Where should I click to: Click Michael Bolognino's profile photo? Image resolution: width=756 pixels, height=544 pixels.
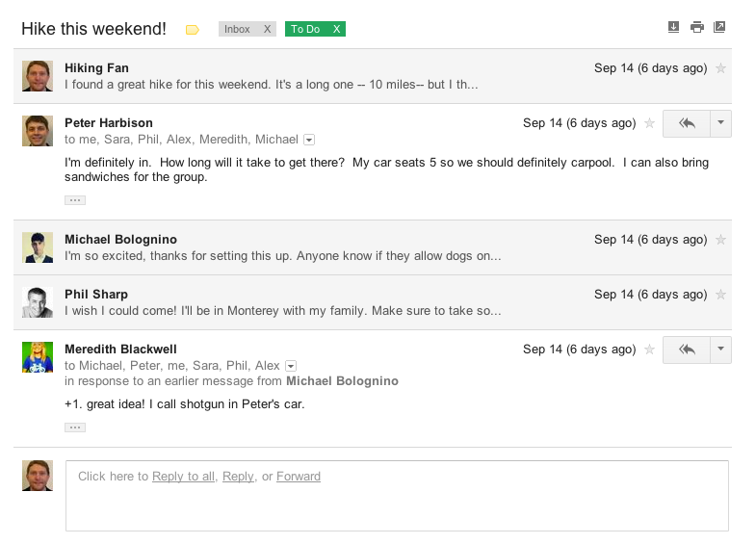click(x=38, y=247)
